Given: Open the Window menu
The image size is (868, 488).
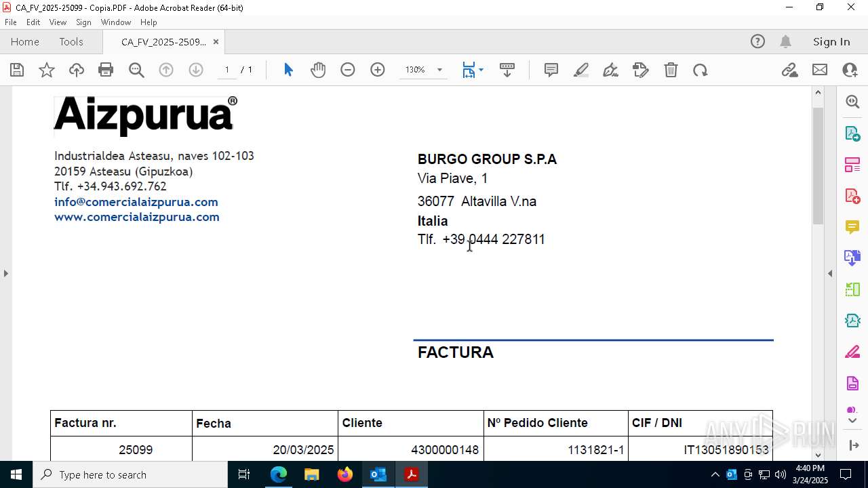Looking at the screenshot, I should (x=116, y=22).
